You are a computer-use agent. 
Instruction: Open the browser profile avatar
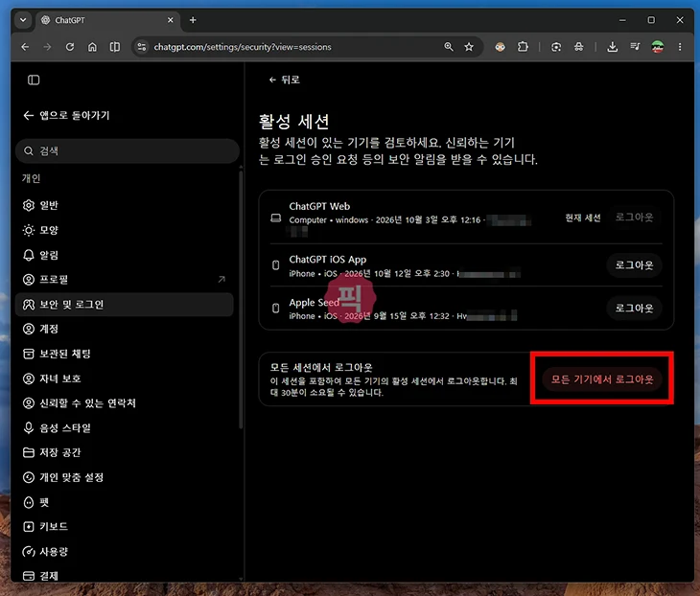(657, 47)
